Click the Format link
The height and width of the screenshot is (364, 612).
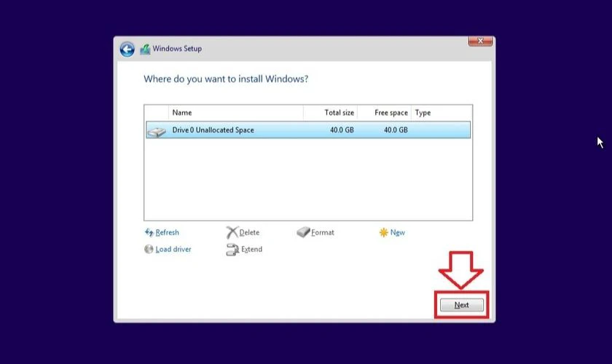coord(322,232)
